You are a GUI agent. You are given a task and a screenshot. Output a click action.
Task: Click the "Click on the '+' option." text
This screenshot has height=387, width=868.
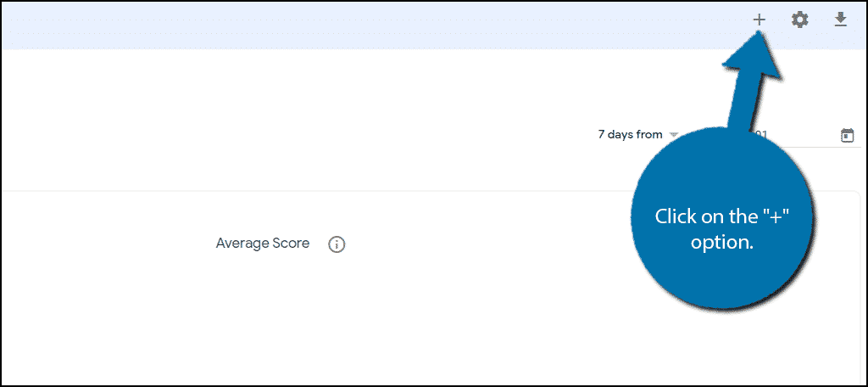click(x=722, y=229)
